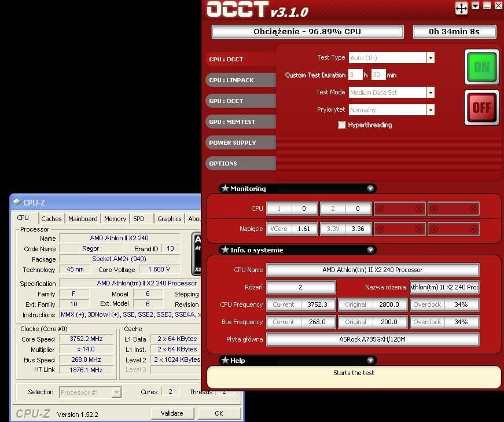Click right X icon in fourth Napięcie slot
The width and height of the screenshot is (504, 422).
473,229
